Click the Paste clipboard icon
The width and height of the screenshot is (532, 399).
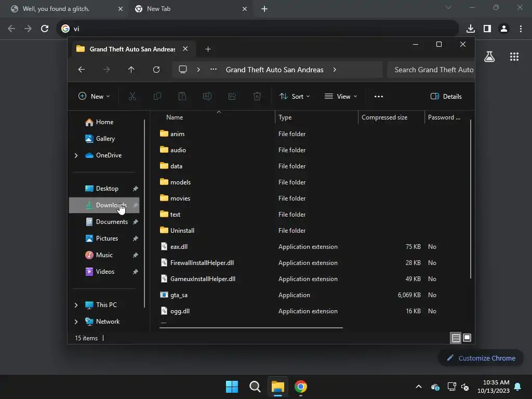pos(182,96)
